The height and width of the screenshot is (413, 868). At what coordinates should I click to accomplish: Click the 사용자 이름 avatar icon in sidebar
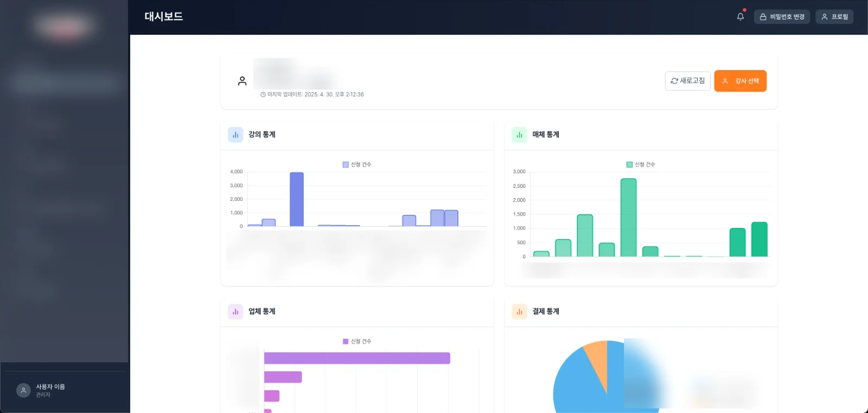tap(23, 390)
